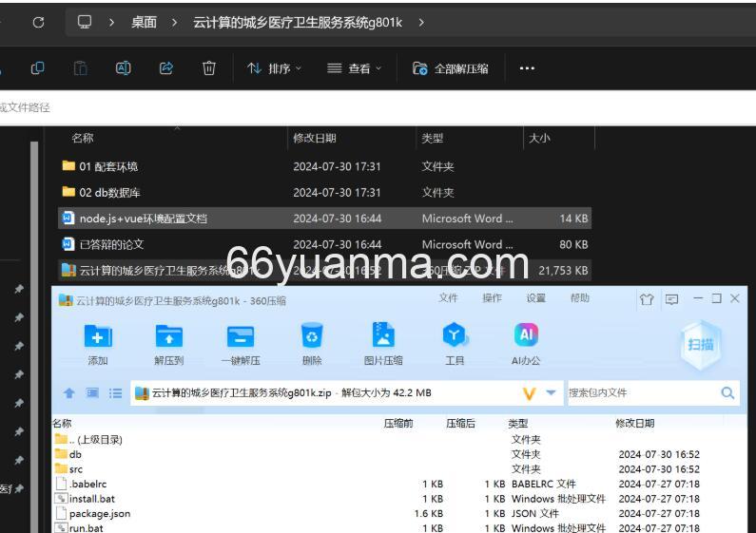Focus the 搜索包内文件 search field

click(643, 392)
